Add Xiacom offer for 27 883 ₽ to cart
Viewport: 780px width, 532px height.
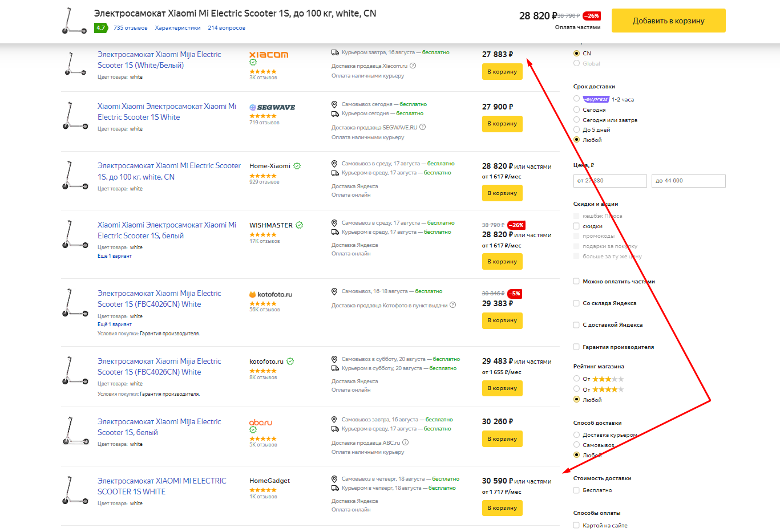point(502,71)
